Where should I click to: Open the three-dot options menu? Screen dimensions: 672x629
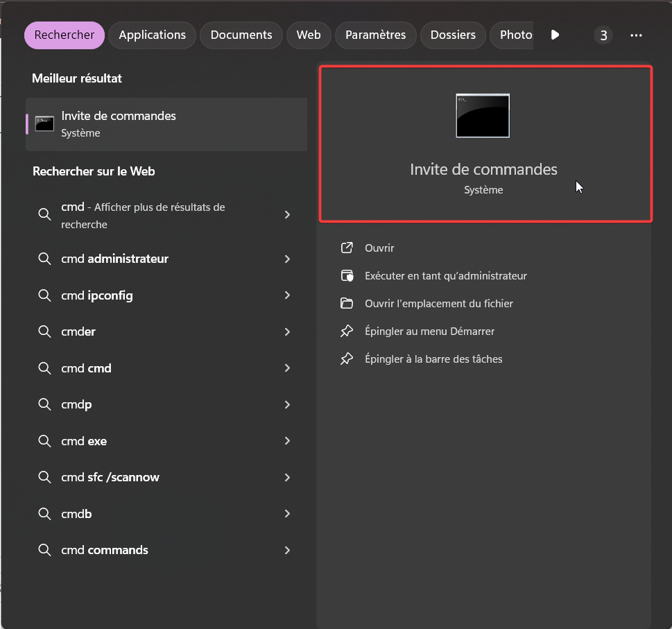pyautogui.click(x=636, y=35)
